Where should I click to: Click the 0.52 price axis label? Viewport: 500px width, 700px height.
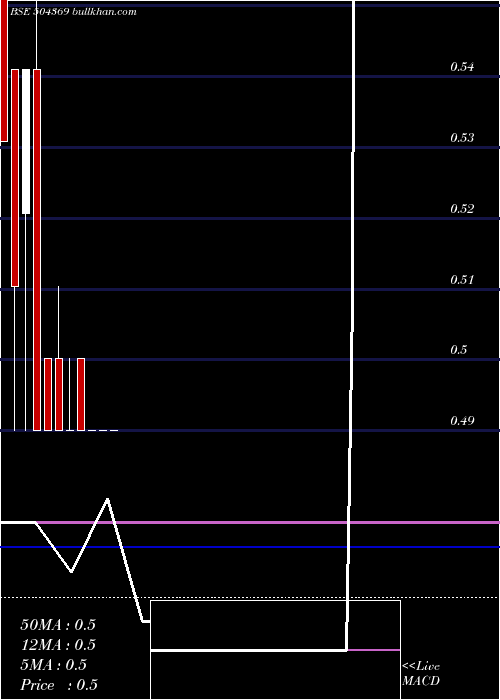click(462, 209)
